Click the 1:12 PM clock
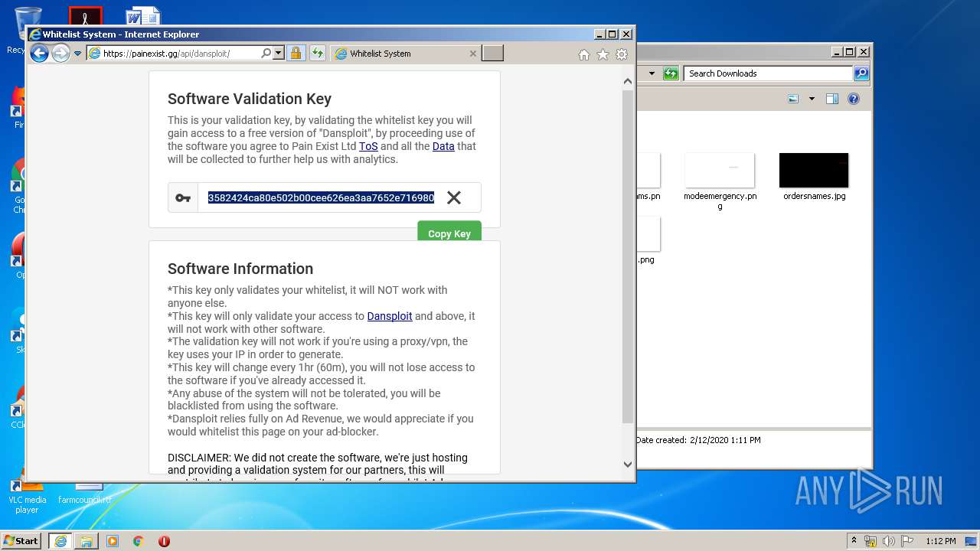This screenshot has width=980, height=551. tap(940, 541)
